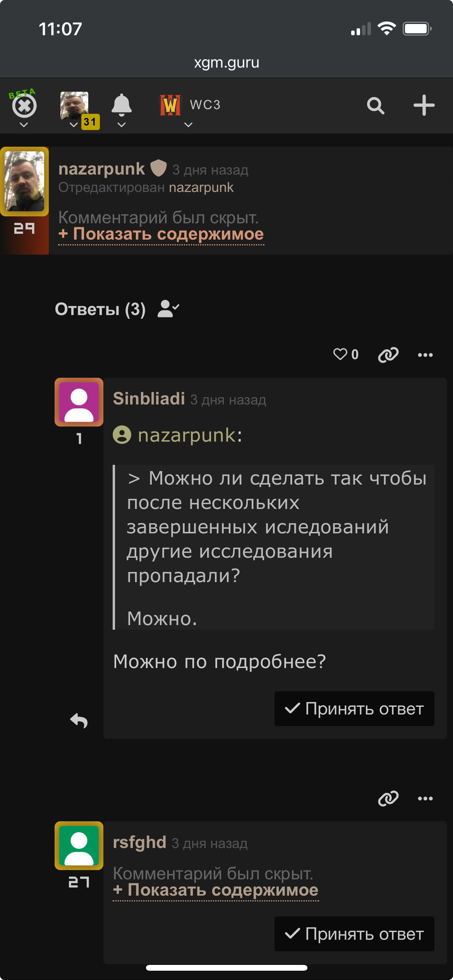Reply to Sinbliadi's answer with the arrow icon
This screenshot has width=453, height=980.
(79, 721)
